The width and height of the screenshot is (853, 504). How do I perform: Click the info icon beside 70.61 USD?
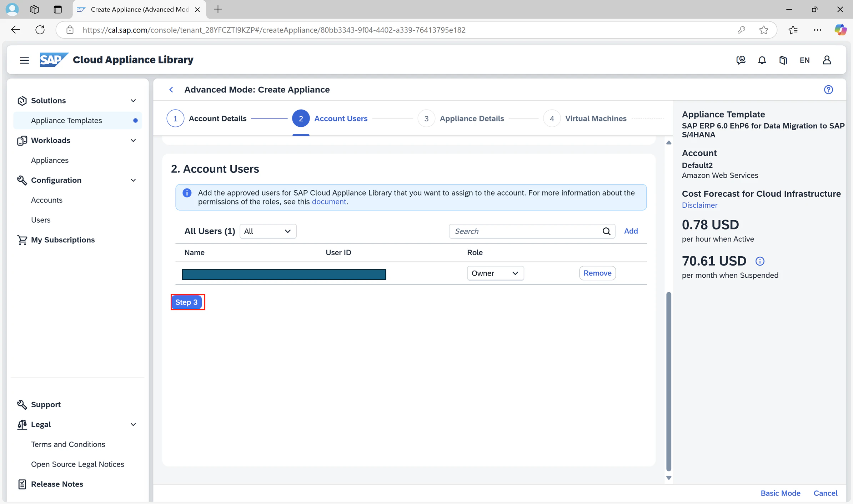point(760,261)
